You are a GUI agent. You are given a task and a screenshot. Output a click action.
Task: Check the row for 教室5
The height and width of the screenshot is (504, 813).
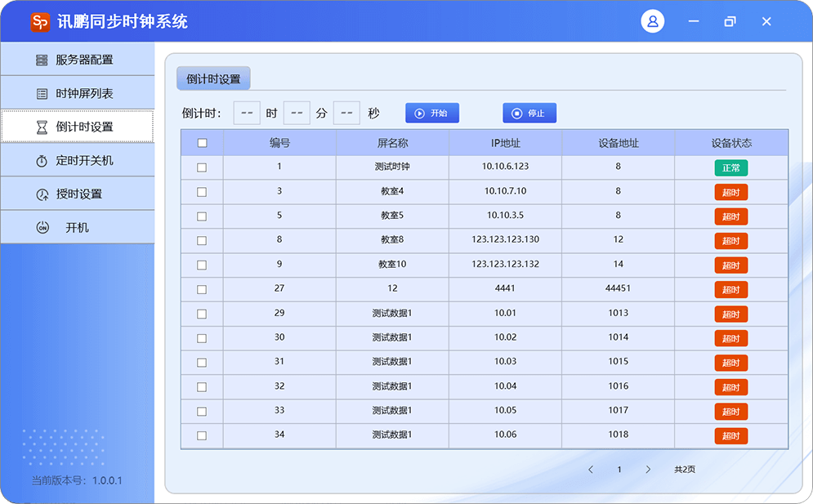(x=202, y=216)
